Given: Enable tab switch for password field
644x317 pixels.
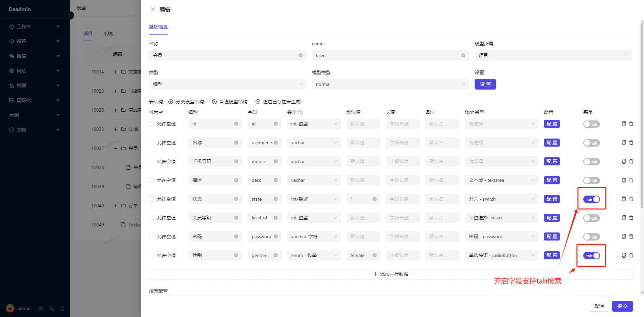Looking at the screenshot, I should point(592,237).
